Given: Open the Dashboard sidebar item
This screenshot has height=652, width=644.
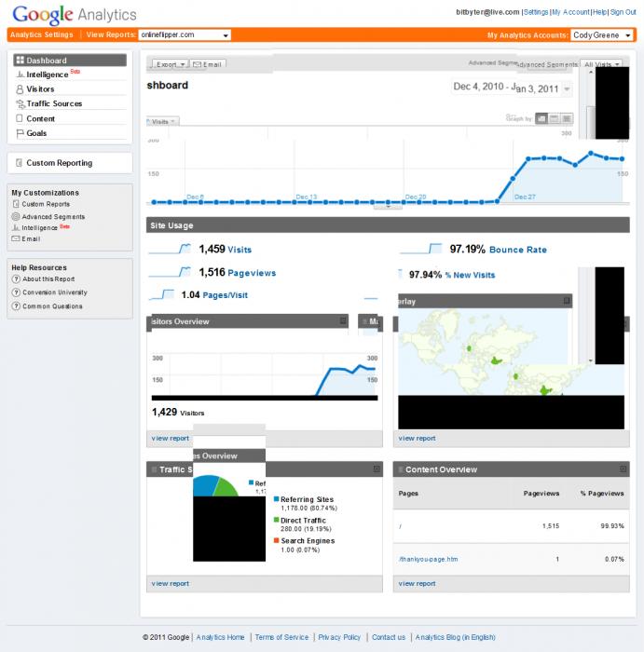Looking at the screenshot, I should pyautogui.click(x=70, y=61).
